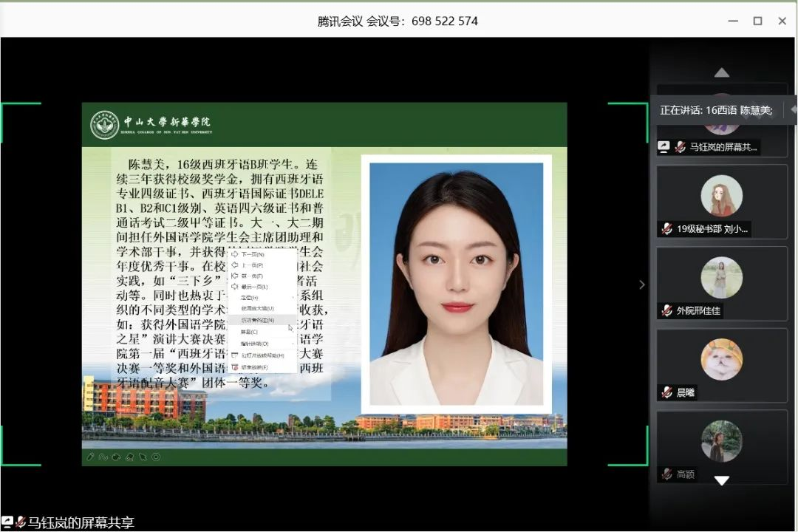Click screen share icon beside 马钰岚 tile
The width and height of the screenshot is (798, 532).
point(664,146)
